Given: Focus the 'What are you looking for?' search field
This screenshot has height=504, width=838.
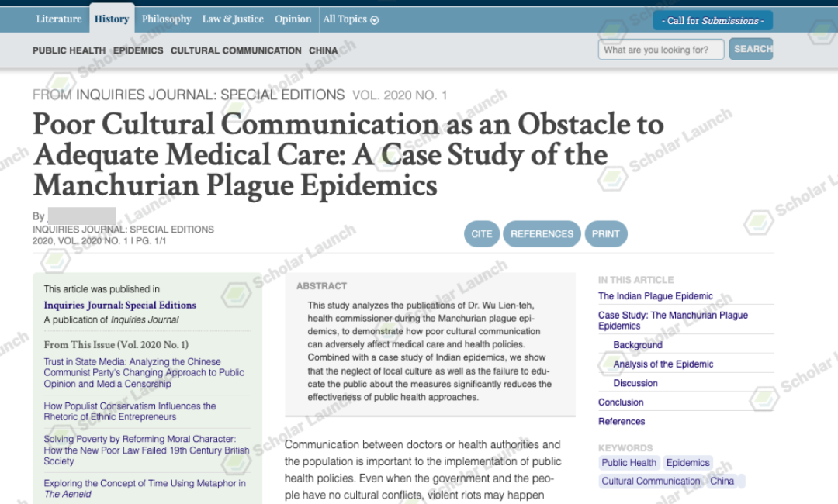Looking at the screenshot, I should pyautogui.click(x=660, y=50).
